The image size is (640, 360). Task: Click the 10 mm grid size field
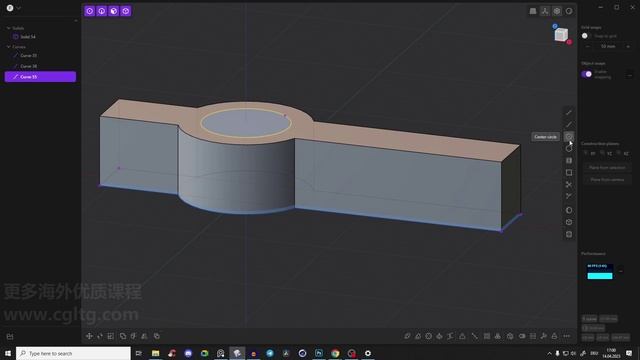pos(608,47)
